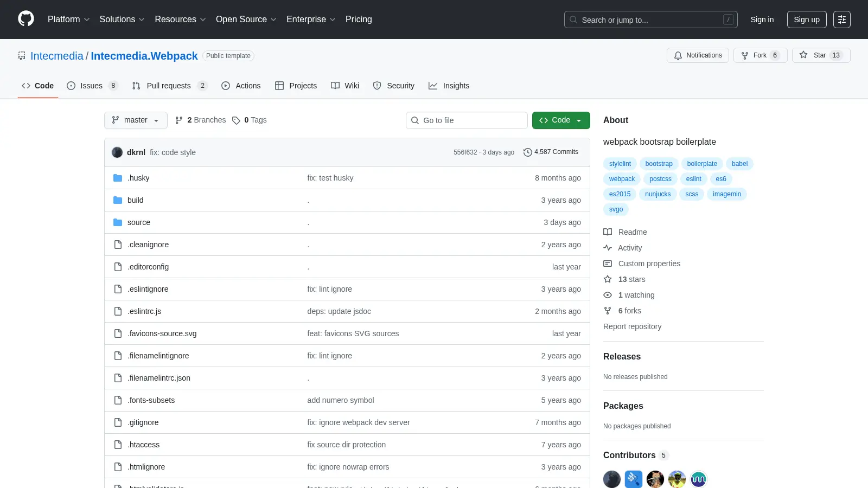
Task: Click the pulse icon beside Activity
Action: tap(608, 248)
